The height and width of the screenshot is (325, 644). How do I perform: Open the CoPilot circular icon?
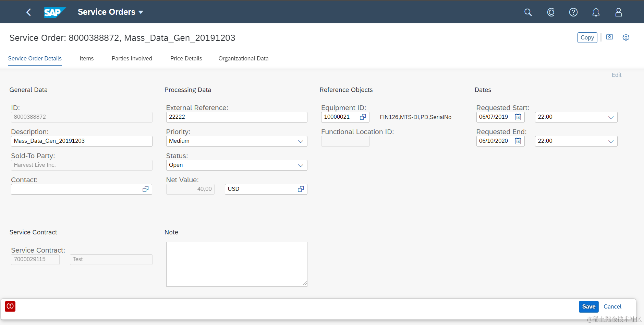[551, 12]
